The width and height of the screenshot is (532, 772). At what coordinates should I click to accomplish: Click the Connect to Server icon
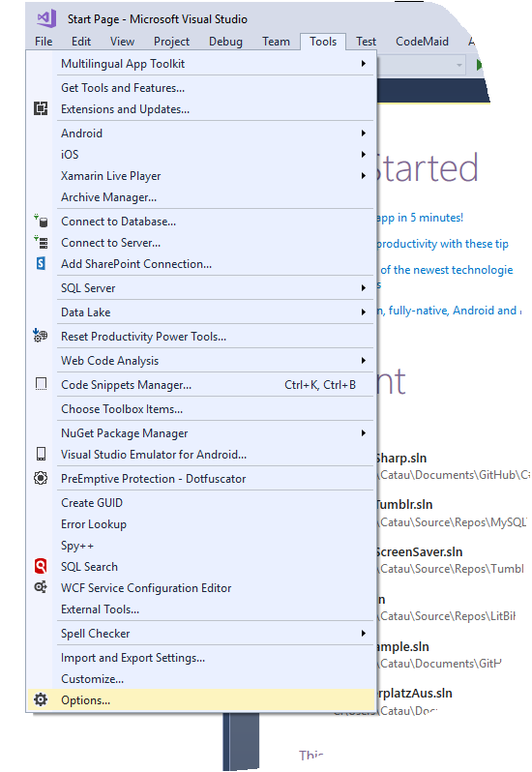pos(41,242)
